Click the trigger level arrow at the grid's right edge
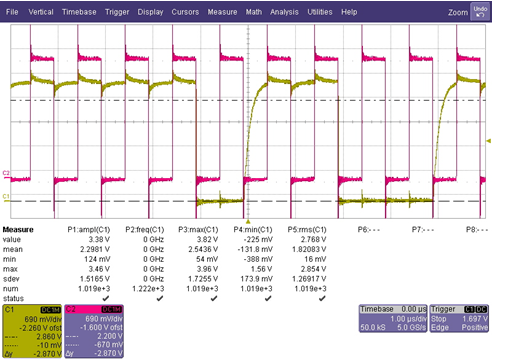506x360 pixels. coord(489,141)
